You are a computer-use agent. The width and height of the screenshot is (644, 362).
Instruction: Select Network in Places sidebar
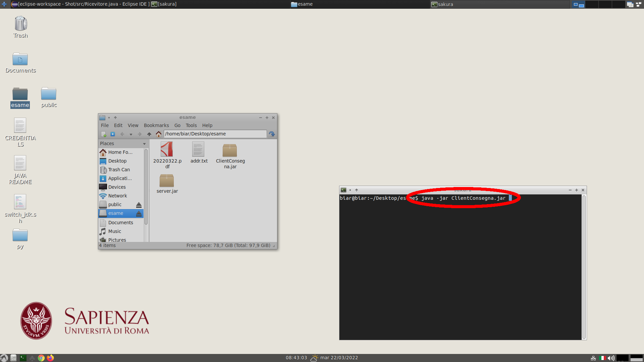click(x=117, y=196)
